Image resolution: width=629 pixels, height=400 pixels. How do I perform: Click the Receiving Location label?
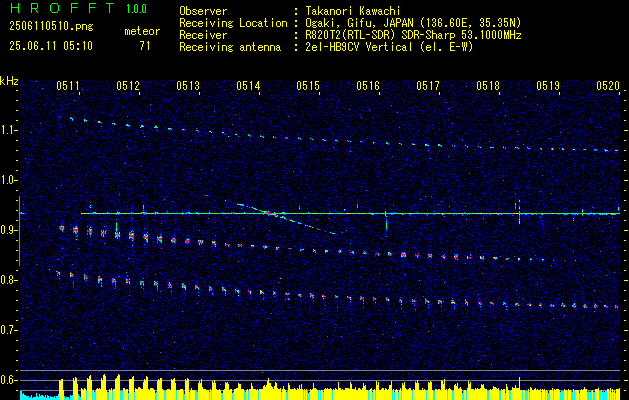click(233, 23)
